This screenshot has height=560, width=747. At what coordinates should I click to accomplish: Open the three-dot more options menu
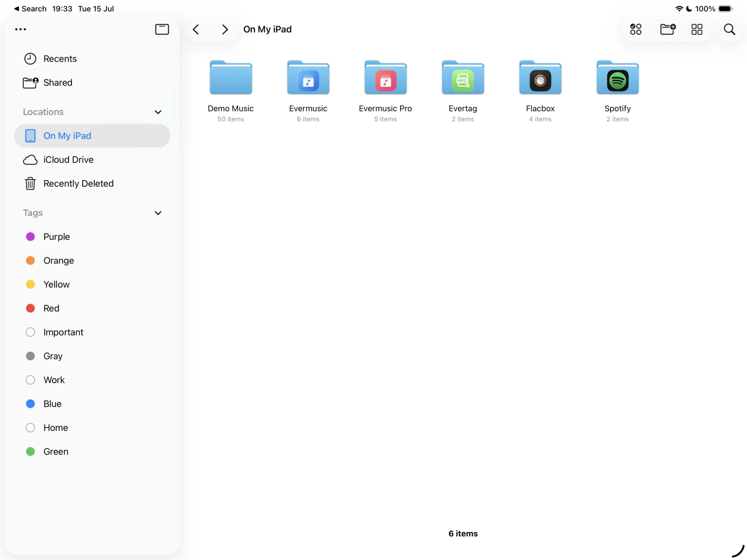(21, 29)
